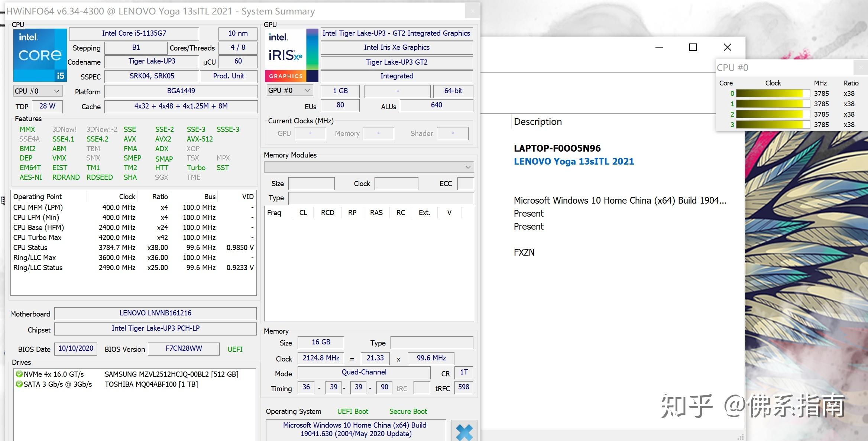The width and height of the screenshot is (868, 441).
Task: Click the NVMe drive green check icon
Action: coord(19,374)
